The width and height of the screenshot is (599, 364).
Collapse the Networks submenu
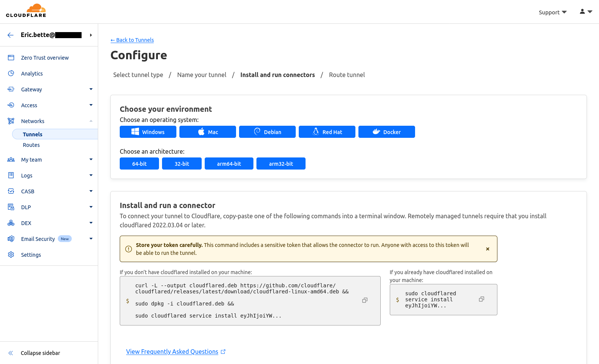coord(91,121)
